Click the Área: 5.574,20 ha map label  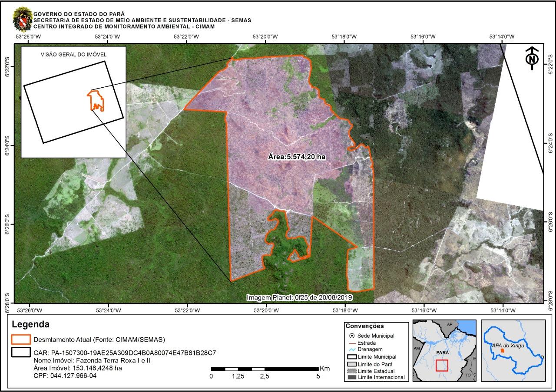click(x=297, y=157)
